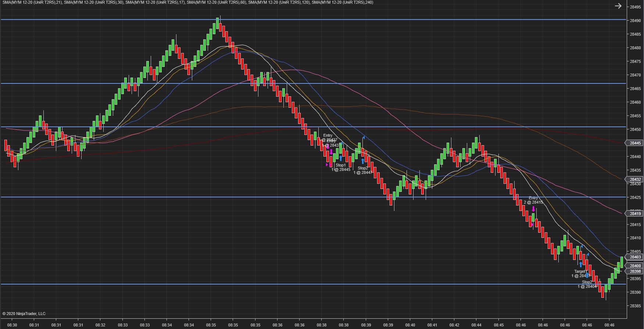Viewport: 644px width, 329px height.
Task: Click the blue arrow above Stop2 28404 label
Action: pyautogui.click(x=587, y=275)
